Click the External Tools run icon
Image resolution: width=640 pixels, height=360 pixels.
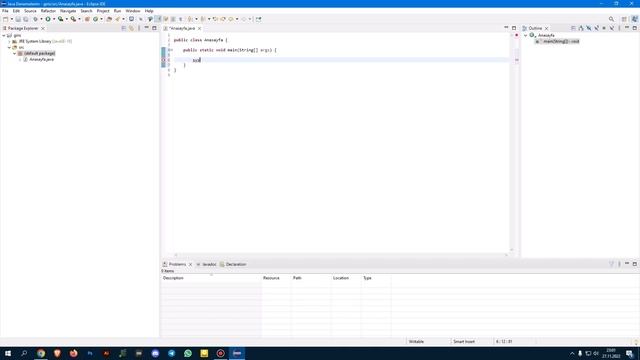73,19
